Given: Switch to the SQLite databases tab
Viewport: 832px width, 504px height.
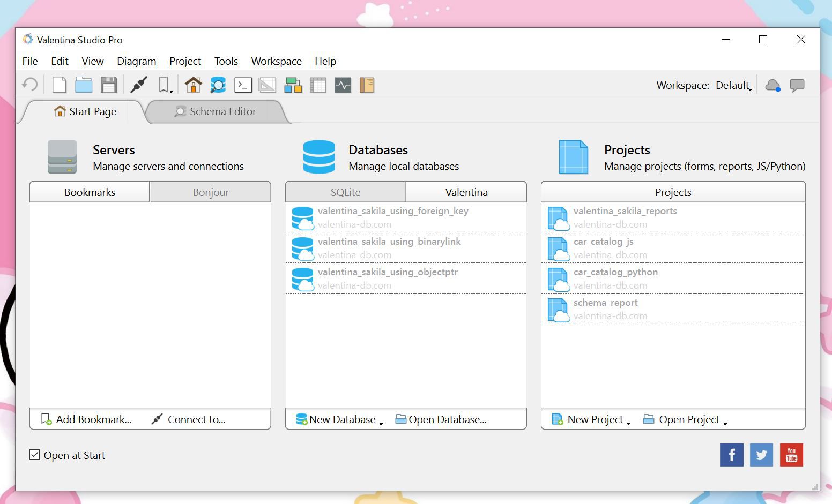Looking at the screenshot, I should 345,192.
